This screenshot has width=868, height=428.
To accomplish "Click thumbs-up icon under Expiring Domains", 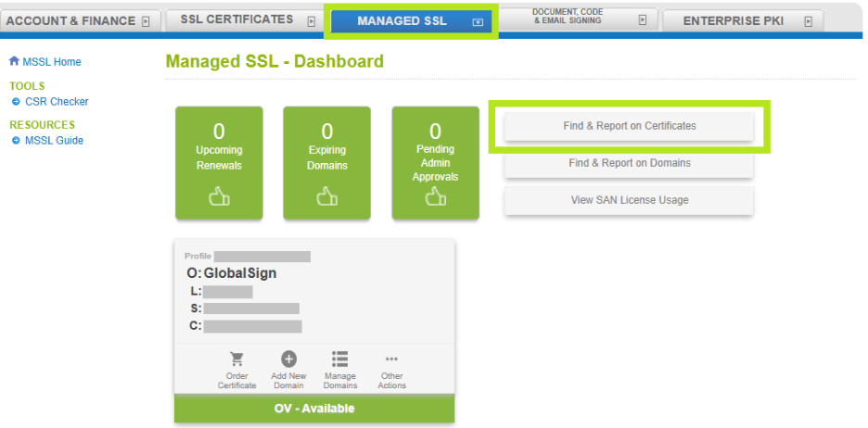I will click(x=326, y=196).
